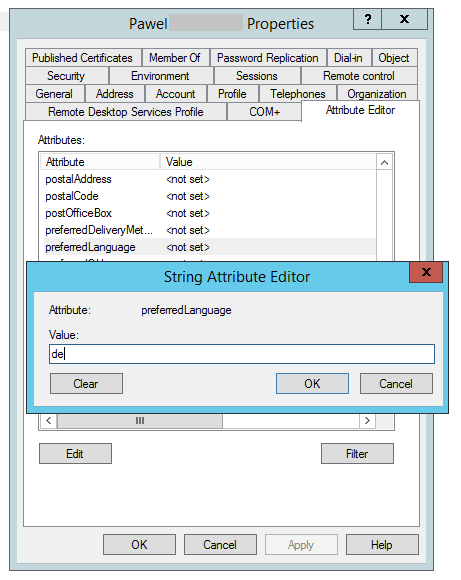Click the Edit button below attributes
The image size is (461, 580).
75,453
